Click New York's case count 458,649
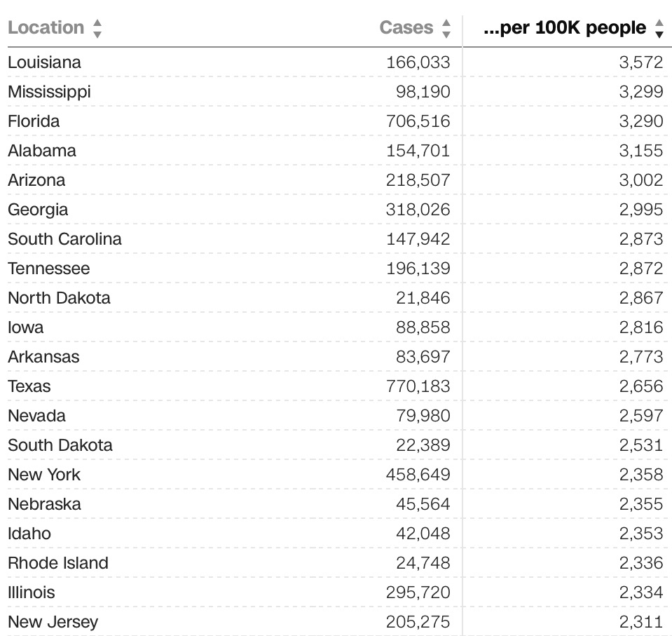672x636 pixels. click(418, 475)
